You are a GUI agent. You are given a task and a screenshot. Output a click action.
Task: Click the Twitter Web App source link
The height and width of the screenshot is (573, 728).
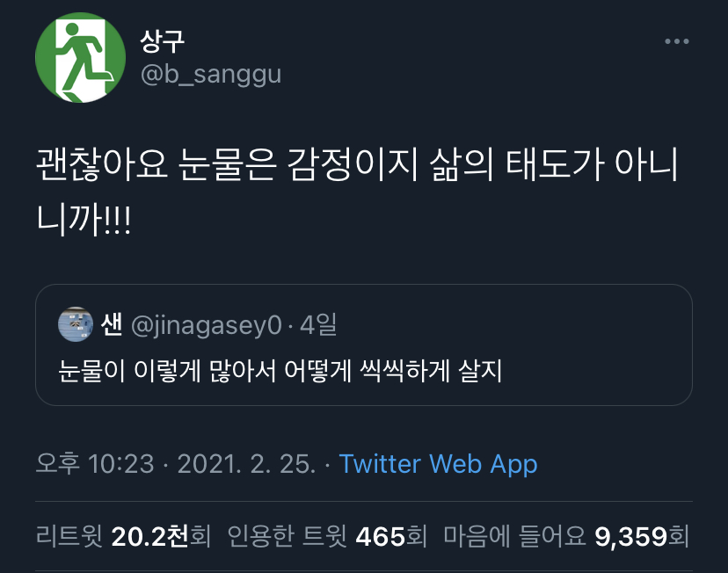[x=438, y=464]
